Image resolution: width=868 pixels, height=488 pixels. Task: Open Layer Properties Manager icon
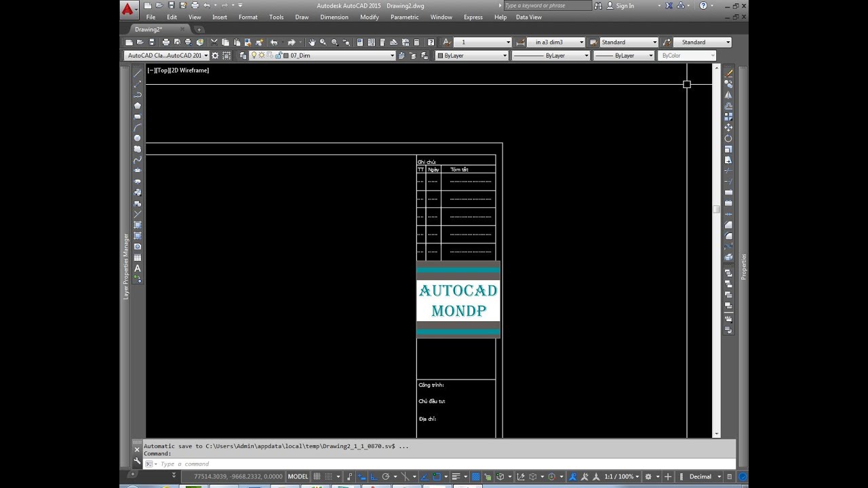pos(243,56)
